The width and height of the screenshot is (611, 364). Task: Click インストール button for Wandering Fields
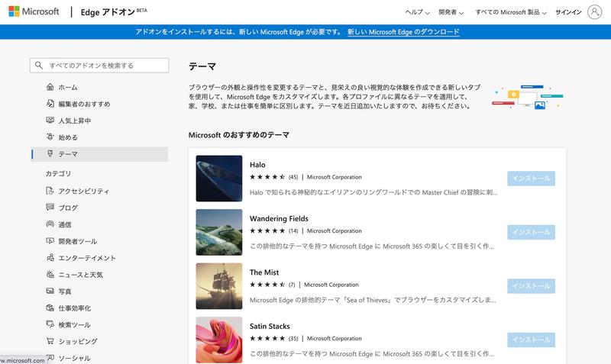pyautogui.click(x=531, y=232)
